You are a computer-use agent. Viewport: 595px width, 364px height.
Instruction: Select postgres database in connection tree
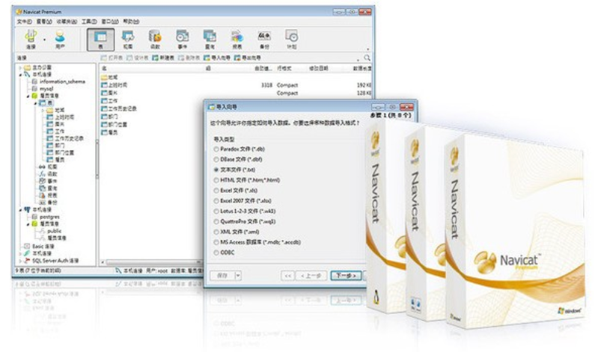pos(46,217)
